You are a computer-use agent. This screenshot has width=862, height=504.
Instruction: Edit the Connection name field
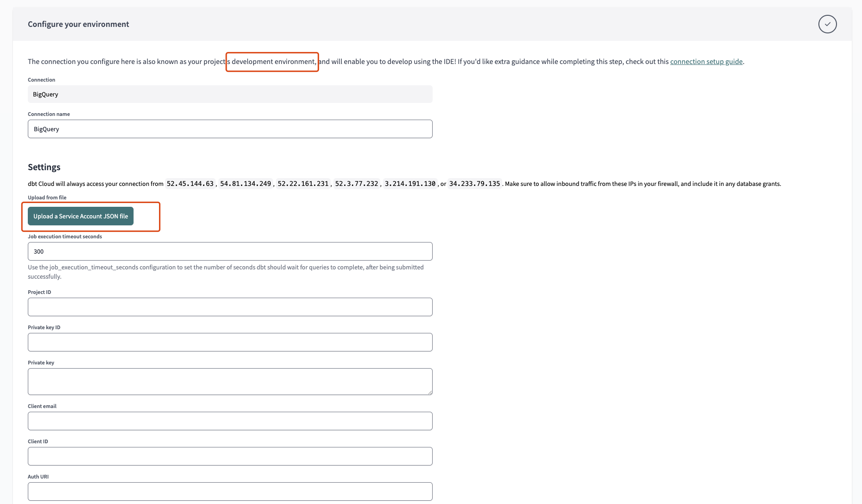(x=230, y=129)
